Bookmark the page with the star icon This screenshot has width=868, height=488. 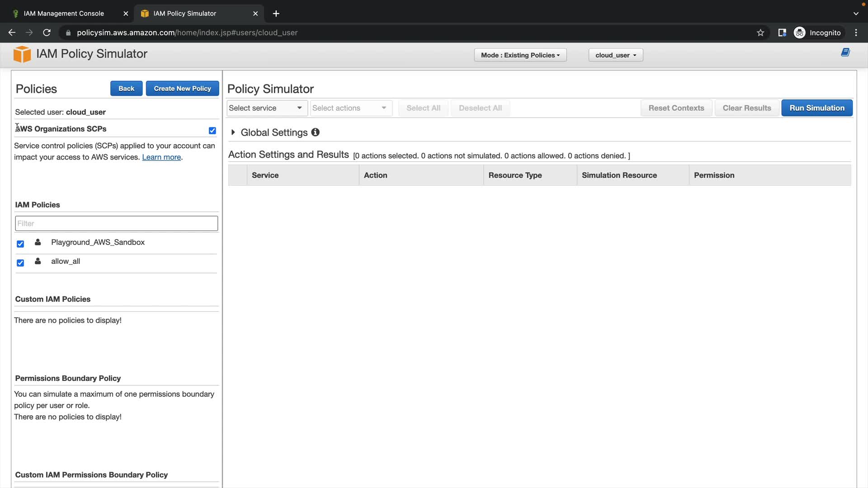(x=760, y=33)
